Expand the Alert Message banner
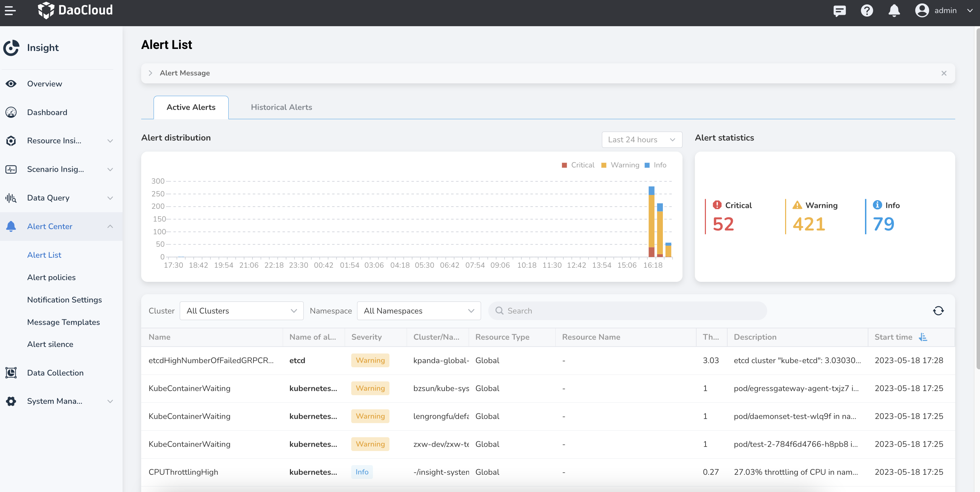 (151, 73)
